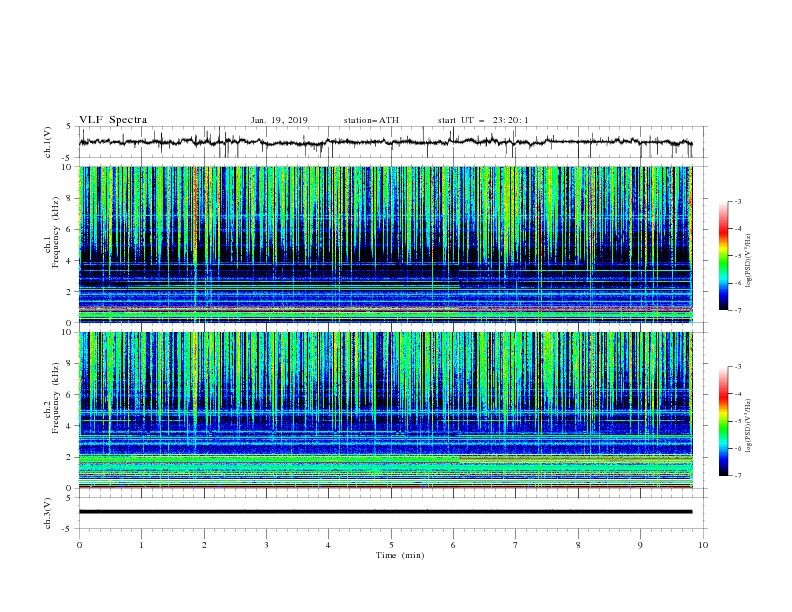Select the "Time (min)" axis label
This screenshot has width=792, height=612.
tap(400, 555)
